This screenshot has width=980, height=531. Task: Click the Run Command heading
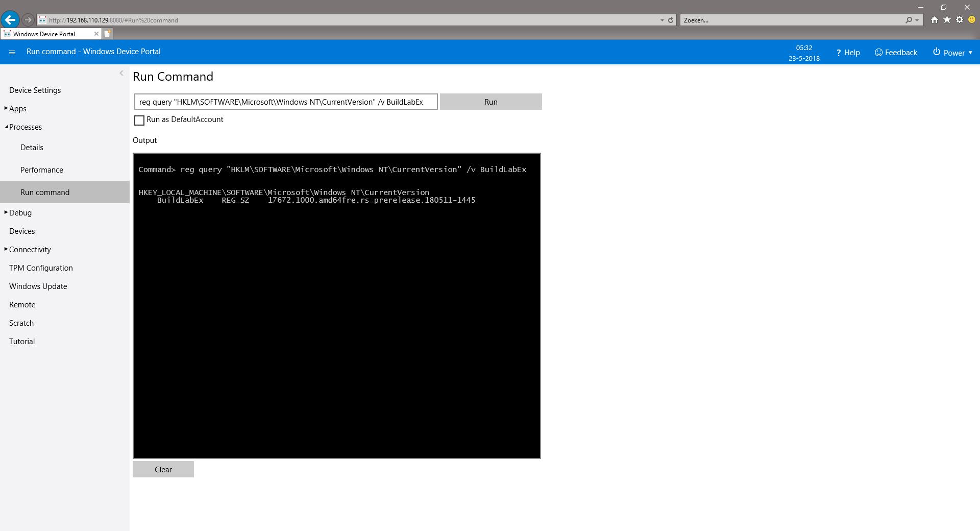pyautogui.click(x=173, y=77)
